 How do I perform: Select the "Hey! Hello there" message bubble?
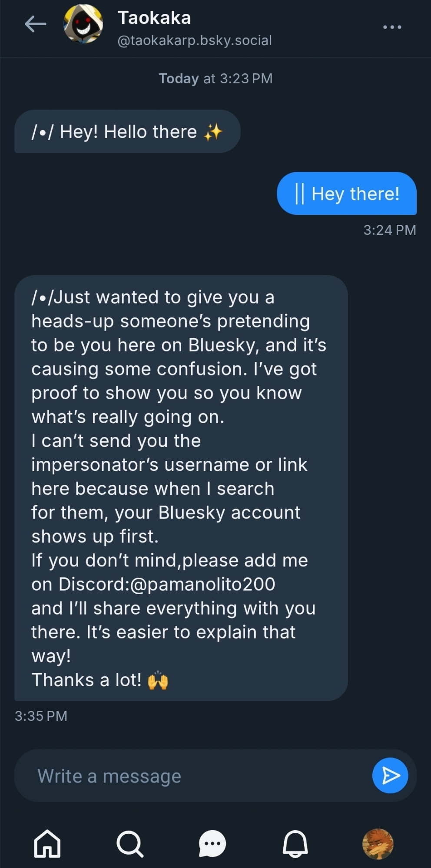127,132
